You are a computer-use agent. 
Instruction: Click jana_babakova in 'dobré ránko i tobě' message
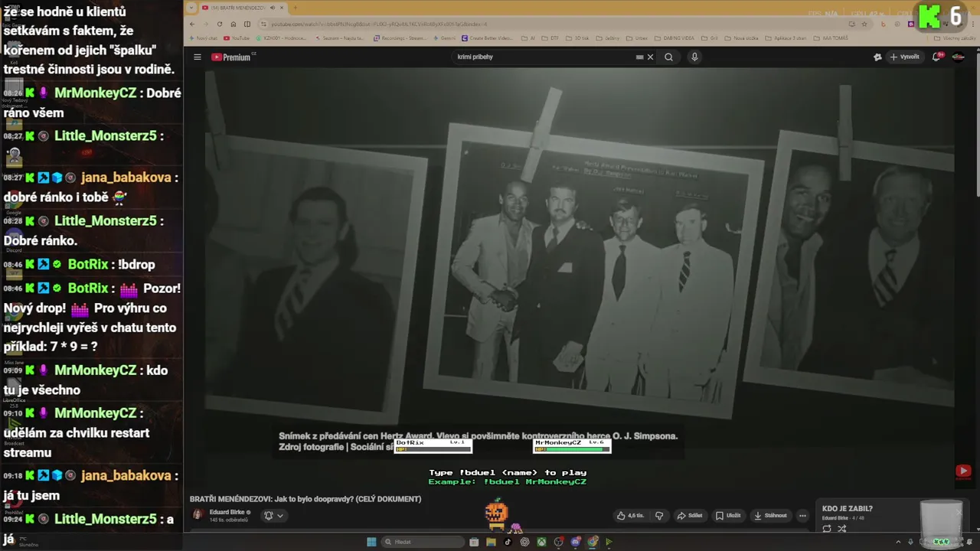coord(126,178)
